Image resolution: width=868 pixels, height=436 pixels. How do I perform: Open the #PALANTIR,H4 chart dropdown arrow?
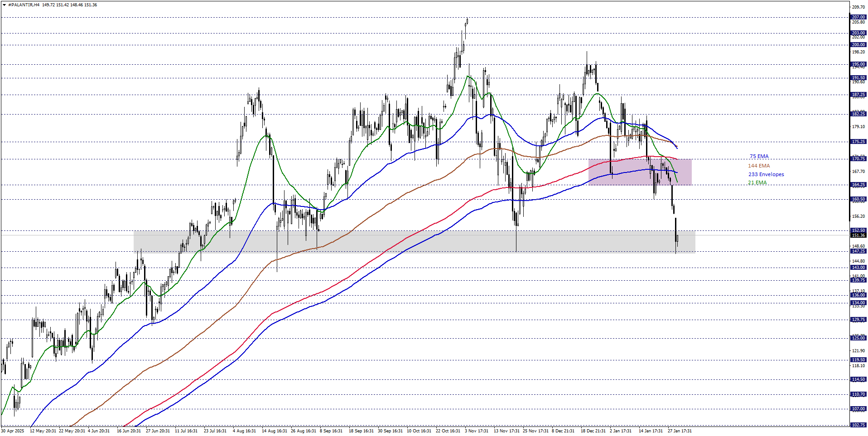(x=4, y=5)
